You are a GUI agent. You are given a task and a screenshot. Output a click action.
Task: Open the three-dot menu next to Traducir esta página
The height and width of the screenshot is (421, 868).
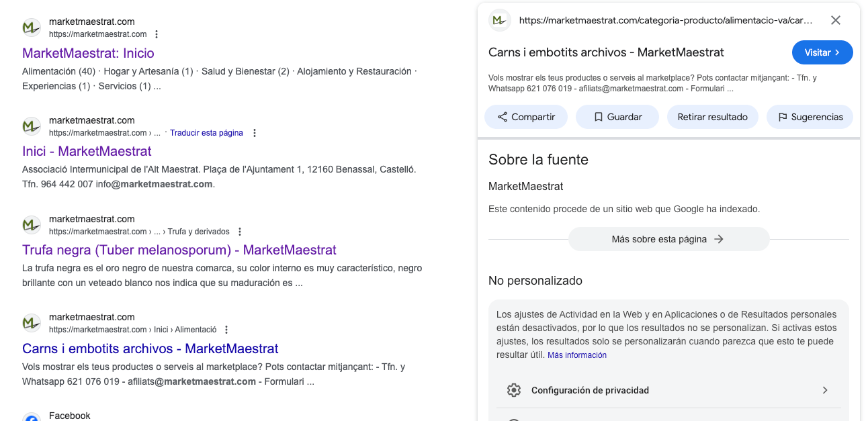click(x=255, y=133)
